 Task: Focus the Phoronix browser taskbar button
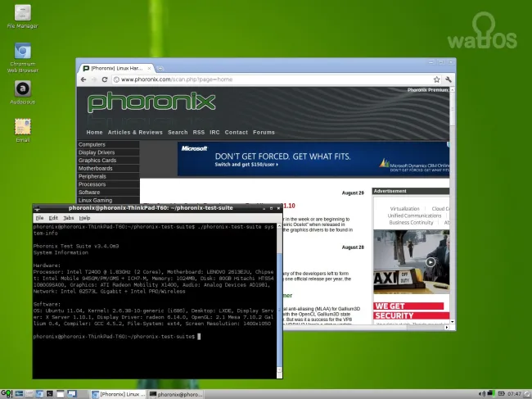pos(119,394)
